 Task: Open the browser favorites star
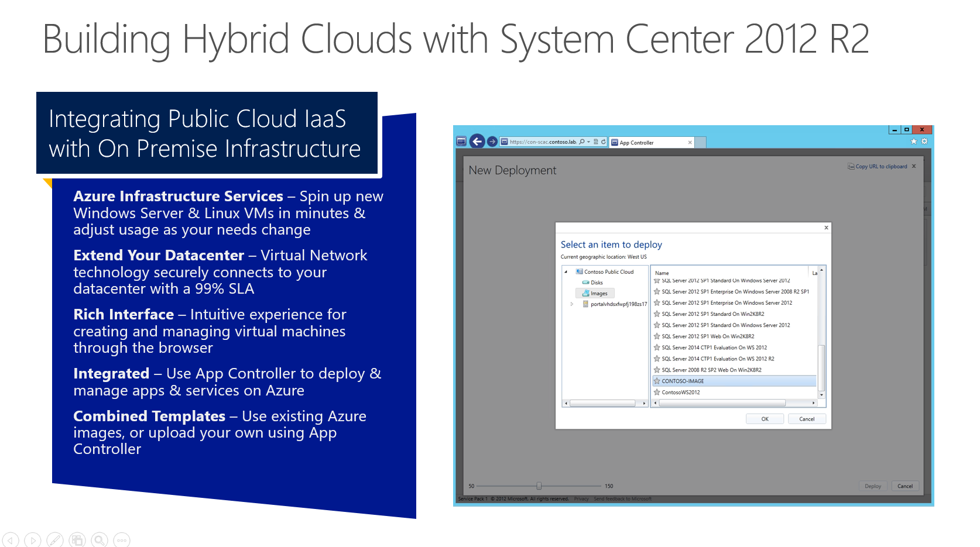(x=914, y=141)
